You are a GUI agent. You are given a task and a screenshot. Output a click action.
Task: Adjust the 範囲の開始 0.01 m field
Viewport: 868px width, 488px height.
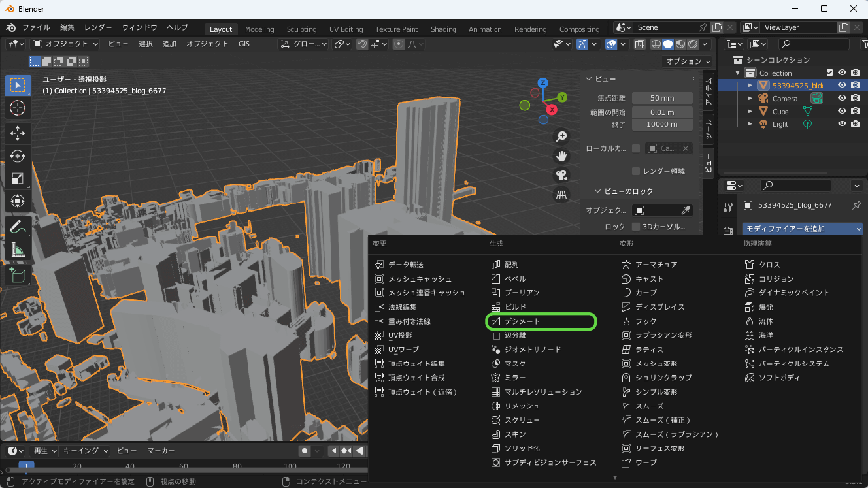(x=662, y=112)
